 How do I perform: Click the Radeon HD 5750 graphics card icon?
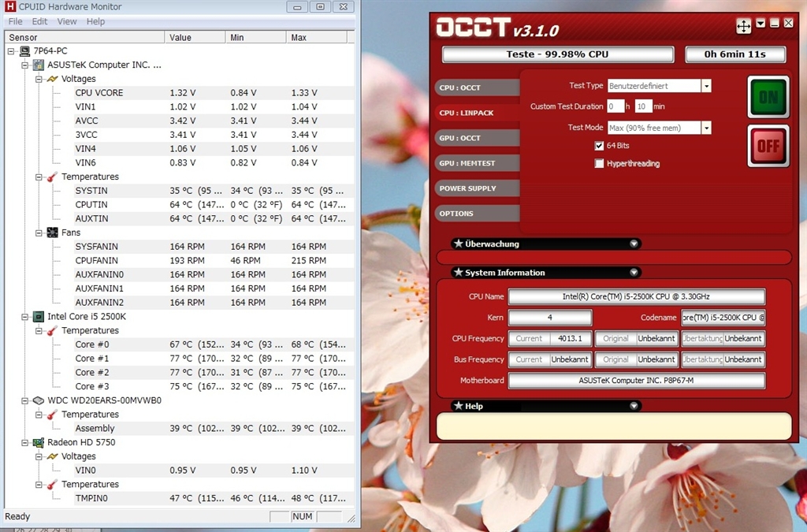pos(38,442)
